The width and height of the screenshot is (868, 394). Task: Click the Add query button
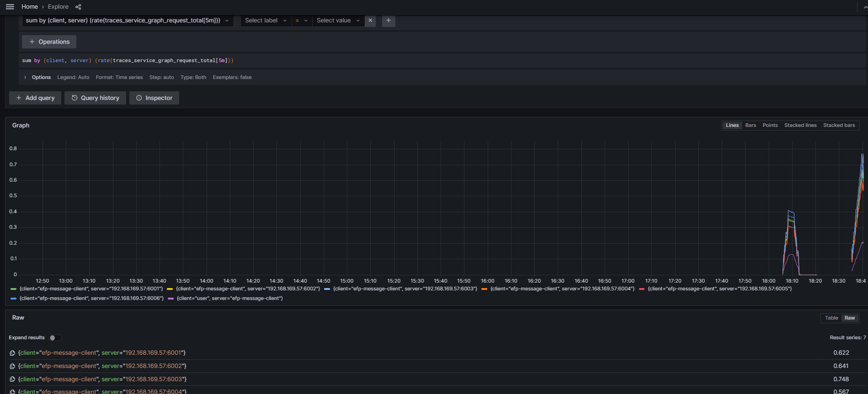click(35, 98)
